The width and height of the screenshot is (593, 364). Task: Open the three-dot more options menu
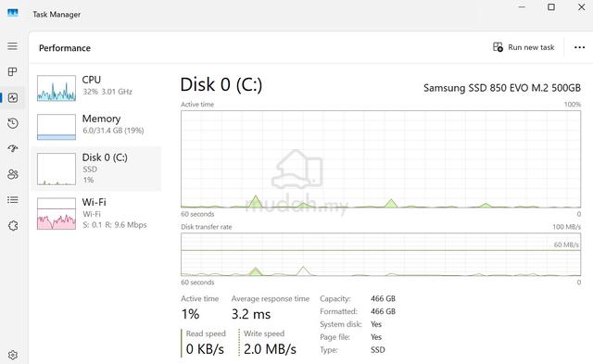579,47
